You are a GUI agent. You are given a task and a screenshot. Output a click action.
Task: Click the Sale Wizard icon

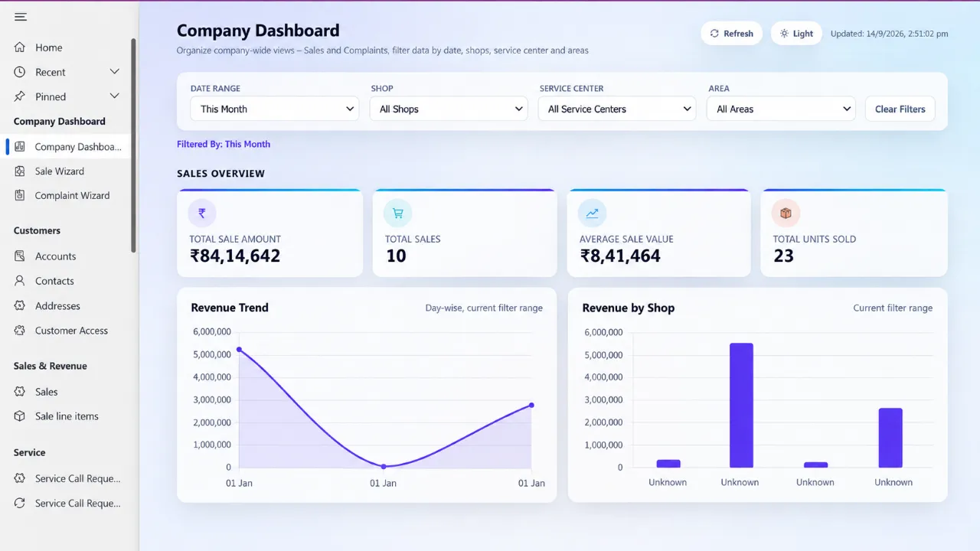tap(20, 171)
